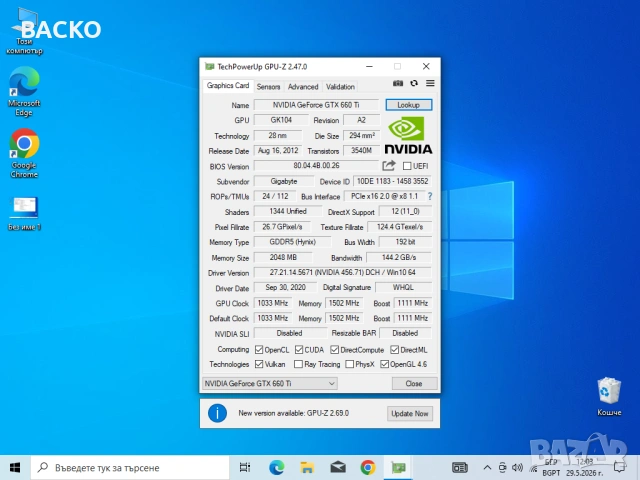Click the Memory Size '2048 MB' field

pos(283,258)
